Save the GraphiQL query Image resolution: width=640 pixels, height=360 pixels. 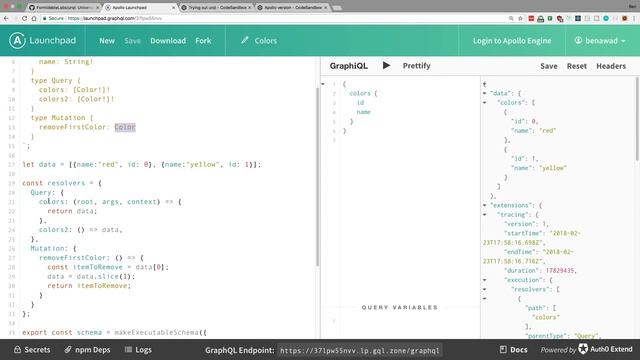pyautogui.click(x=549, y=66)
